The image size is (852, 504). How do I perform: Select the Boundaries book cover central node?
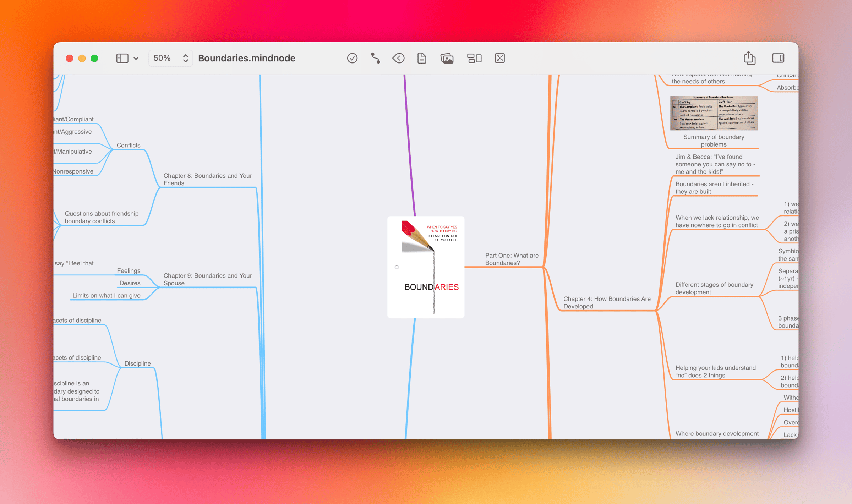pyautogui.click(x=426, y=267)
